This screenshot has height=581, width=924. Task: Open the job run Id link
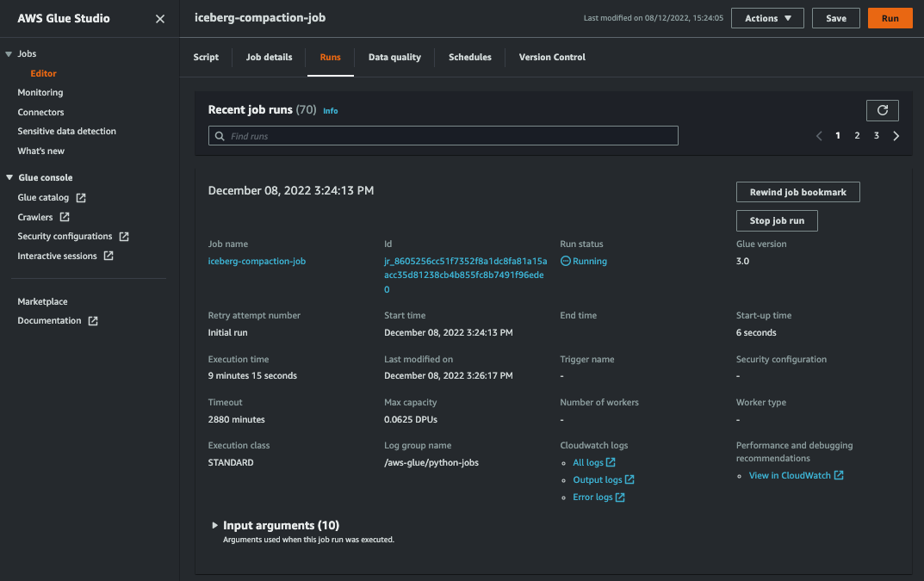coord(465,275)
